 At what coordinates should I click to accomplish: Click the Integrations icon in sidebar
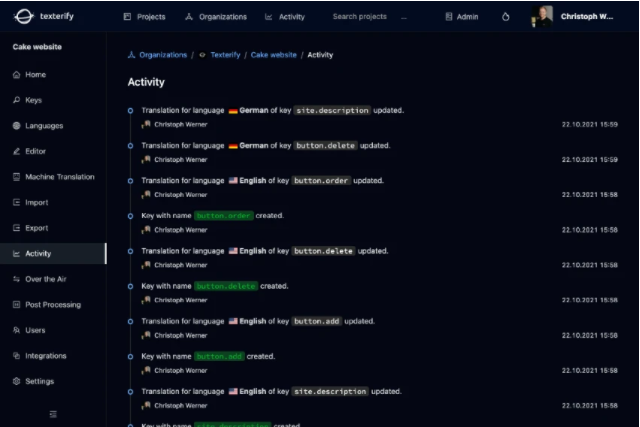coord(16,356)
